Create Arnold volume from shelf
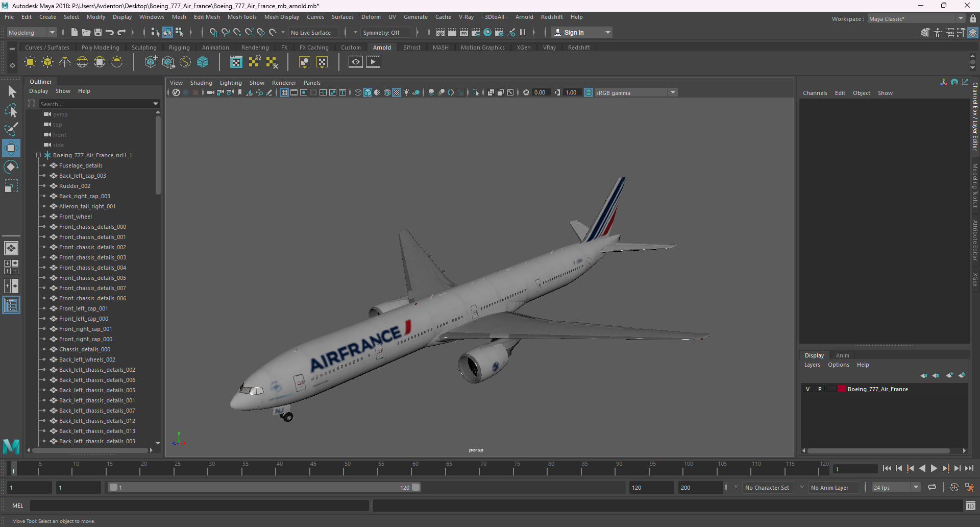The image size is (980, 527). coord(203,62)
